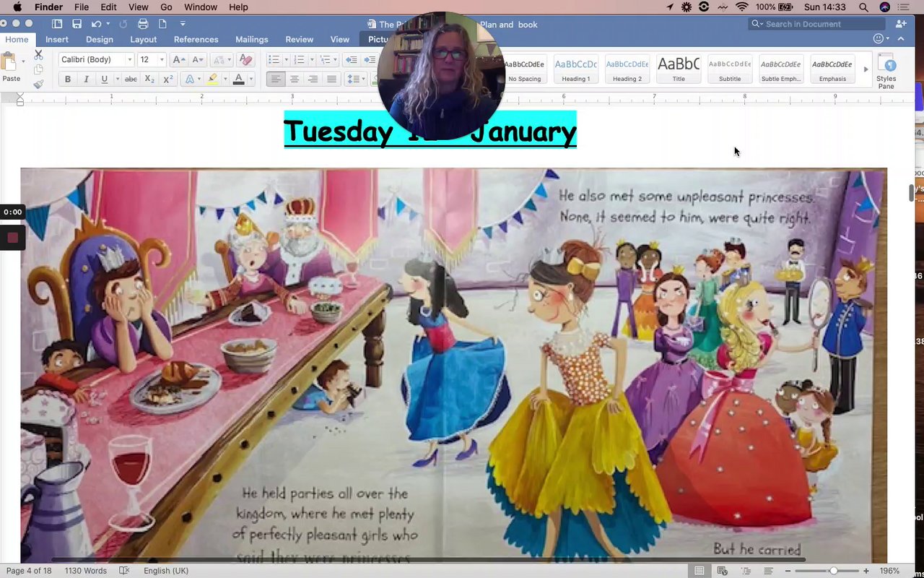
Task: Apply subscript formatting
Action: (149, 79)
